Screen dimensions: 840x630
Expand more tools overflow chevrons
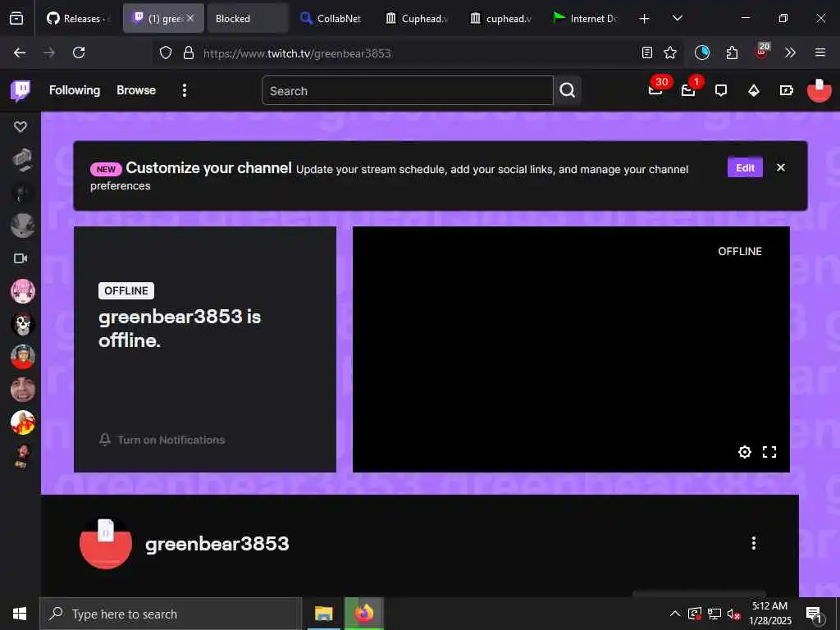pyautogui.click(x=790, y=52)
